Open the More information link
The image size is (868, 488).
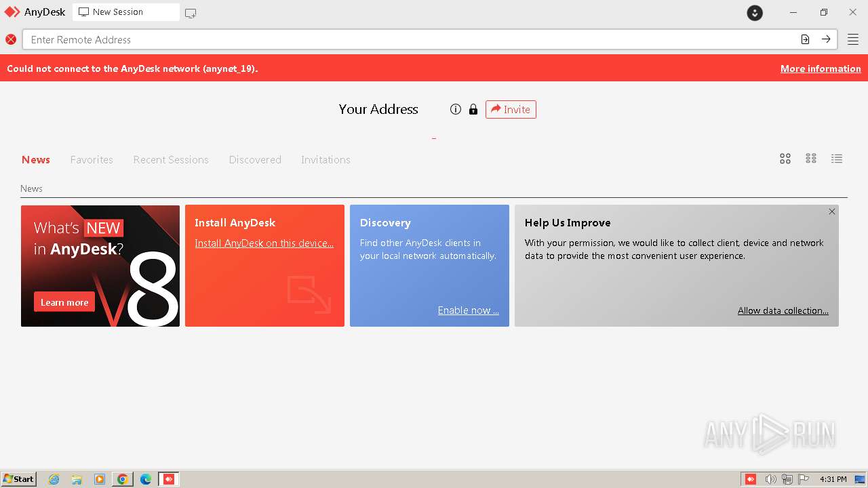click(821, 68)
